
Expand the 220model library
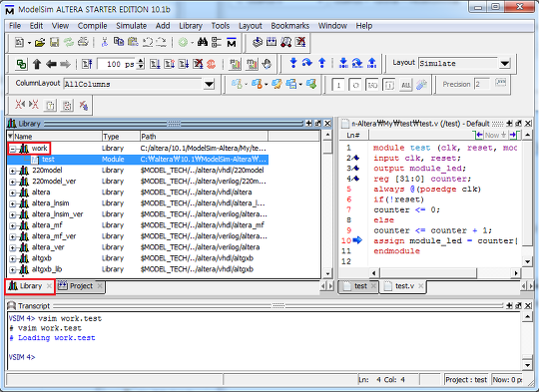coord(13,171)
